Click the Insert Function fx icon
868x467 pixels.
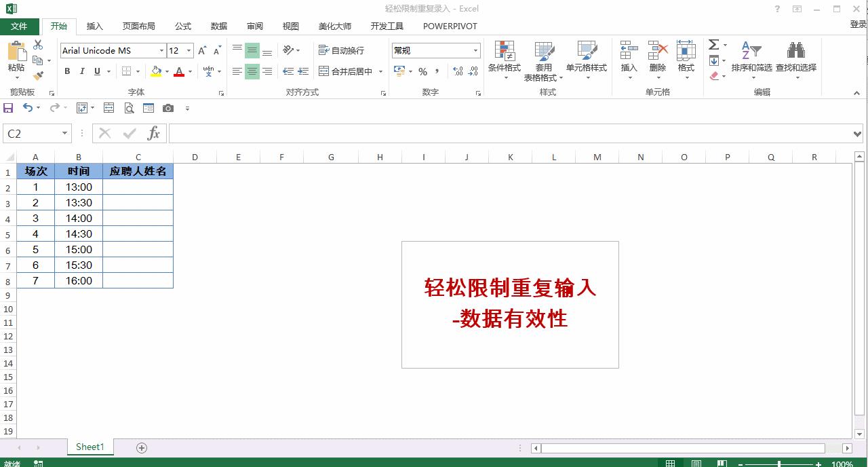point(153,133)
